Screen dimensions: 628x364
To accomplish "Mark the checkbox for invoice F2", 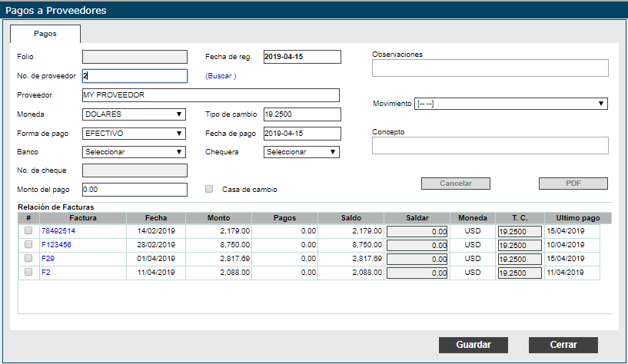I will (x=28, y=273).
